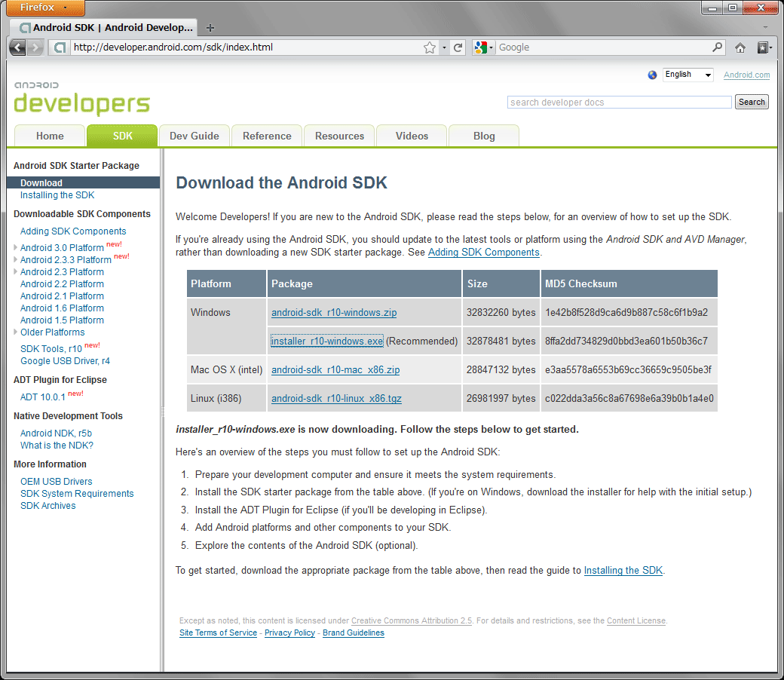Open SDK Archives link
Screen dimensions: 784x680
click(x=48, y=506)
